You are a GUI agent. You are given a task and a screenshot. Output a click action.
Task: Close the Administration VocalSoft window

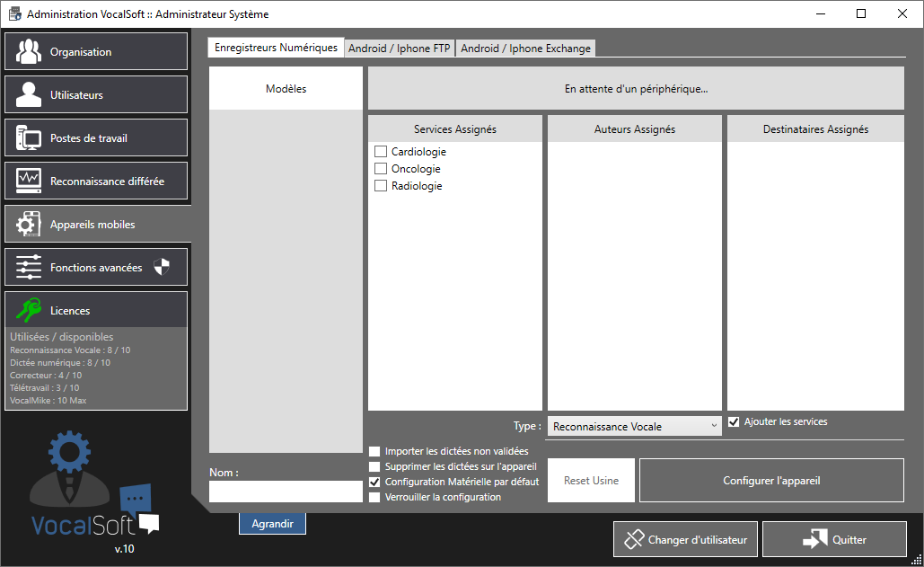902,13
